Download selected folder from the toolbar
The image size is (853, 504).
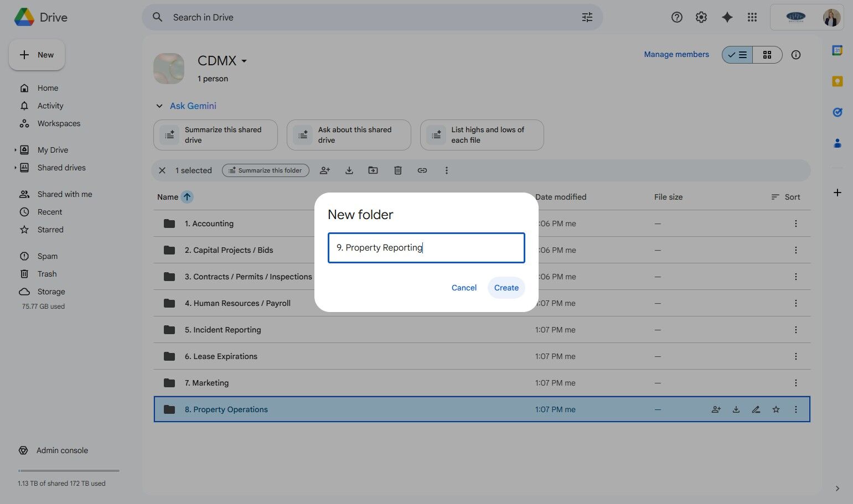pyautogui.click(x=349, y=170)
